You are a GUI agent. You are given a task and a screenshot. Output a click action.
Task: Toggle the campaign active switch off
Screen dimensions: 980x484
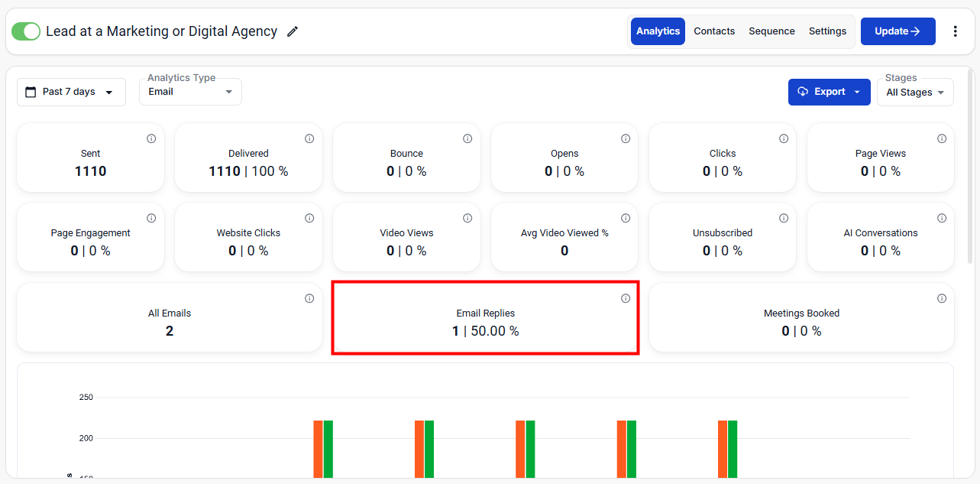tap(26, 31)
